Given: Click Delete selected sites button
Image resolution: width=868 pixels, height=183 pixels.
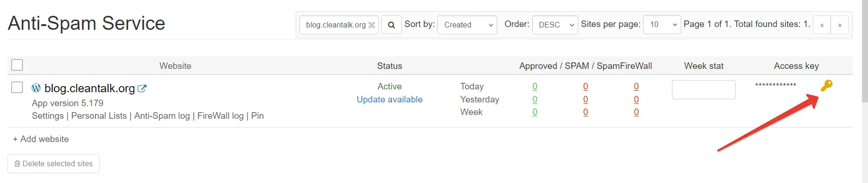Looking at the screenshot, I should [x=54, y=163].
